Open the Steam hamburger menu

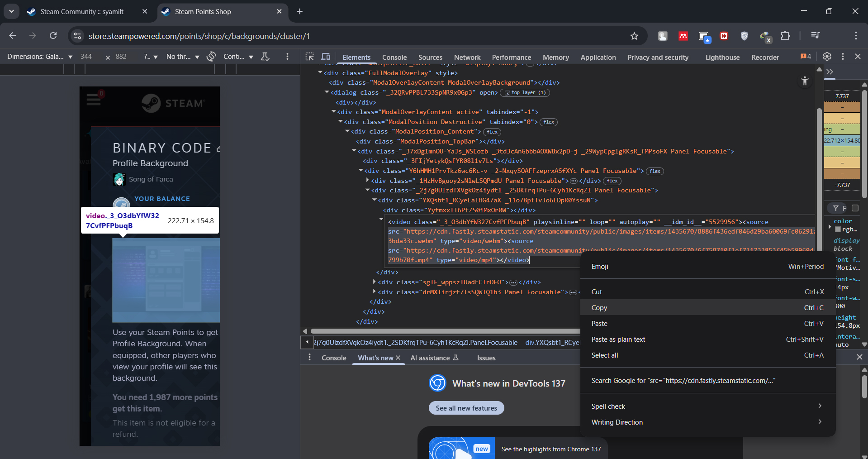[94, 99]
